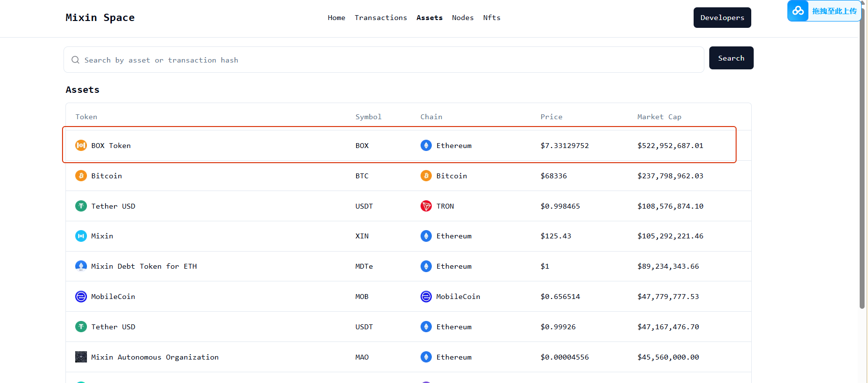
Task: Click MobileCoin chain icon in MOB row
Action: [x=426, y=297]
